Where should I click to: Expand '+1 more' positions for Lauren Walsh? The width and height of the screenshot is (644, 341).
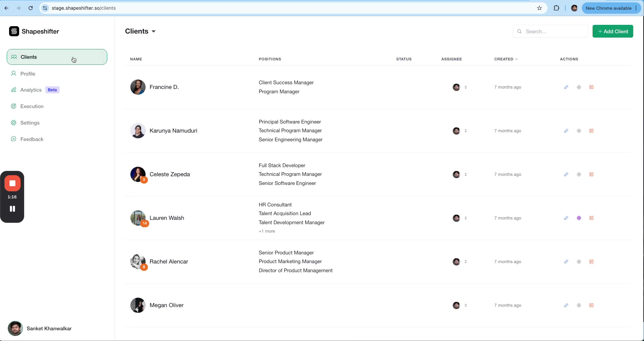(267, 231)
